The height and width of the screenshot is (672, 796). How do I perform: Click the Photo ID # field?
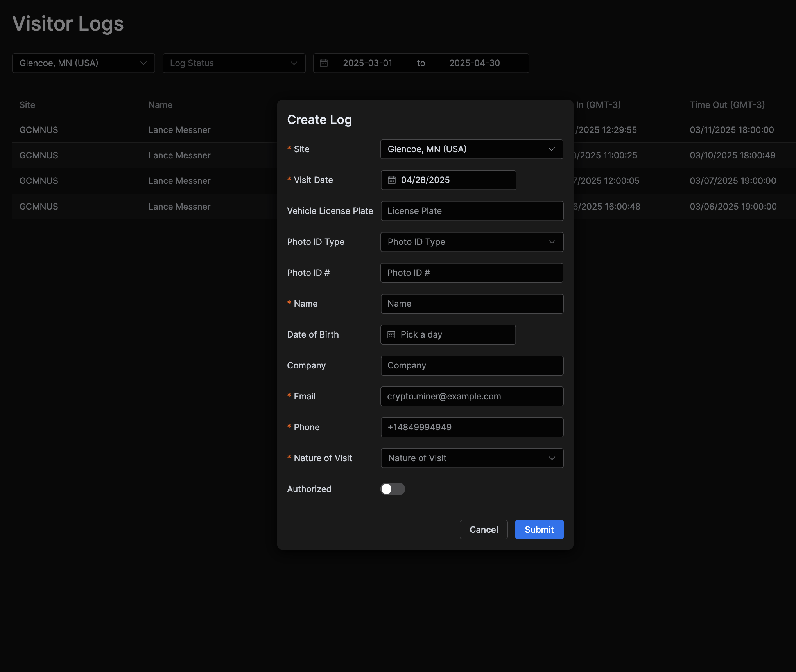[472, 273]
